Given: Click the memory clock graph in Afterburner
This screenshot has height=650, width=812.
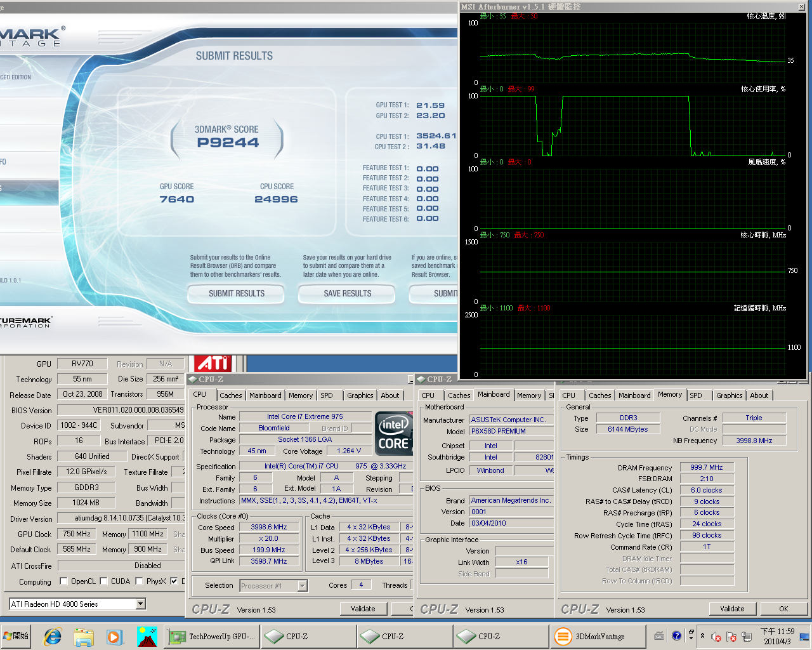Looking at the screenshot, I should [x=632, y=345].
